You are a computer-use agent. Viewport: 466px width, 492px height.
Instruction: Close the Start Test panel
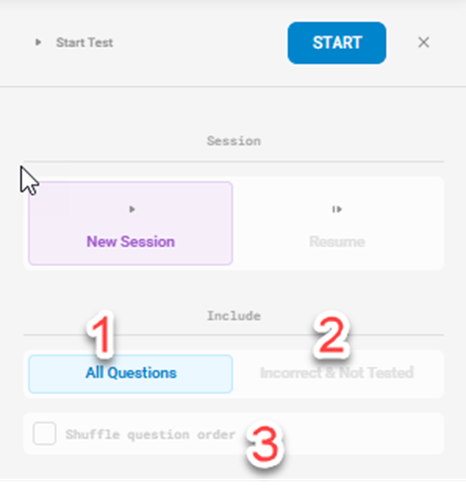423,42
